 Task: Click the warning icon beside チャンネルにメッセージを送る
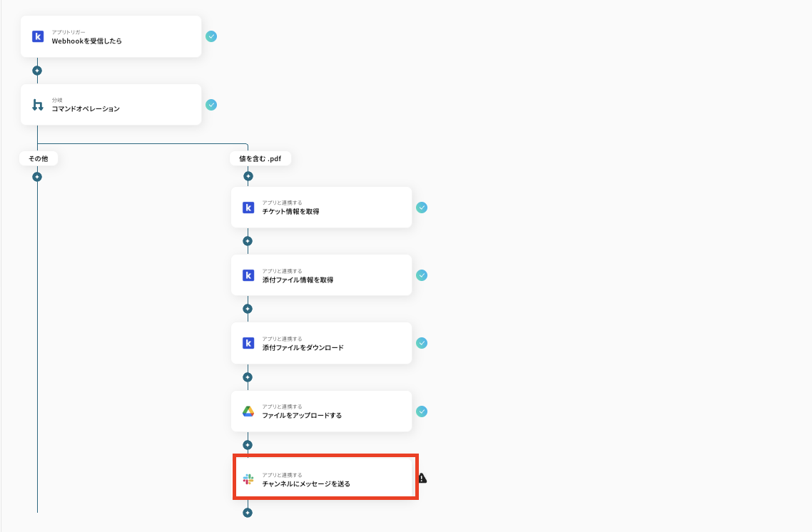(422, 479)
